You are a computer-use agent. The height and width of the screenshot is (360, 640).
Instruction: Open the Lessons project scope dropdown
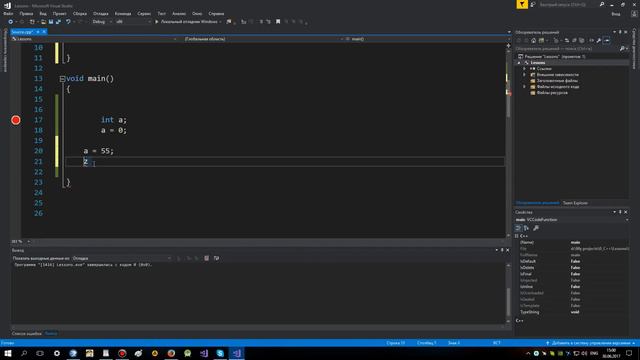click(95, 39)
